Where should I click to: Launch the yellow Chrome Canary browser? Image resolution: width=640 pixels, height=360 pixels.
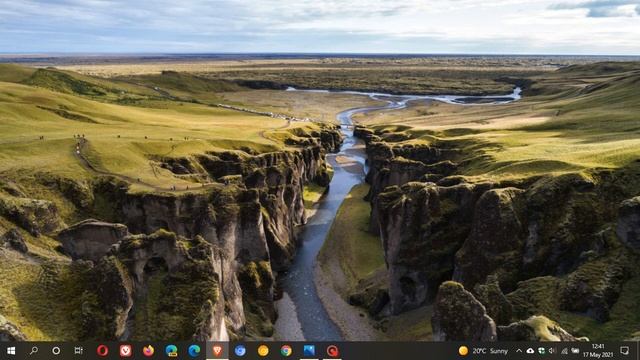pos(263,351)
